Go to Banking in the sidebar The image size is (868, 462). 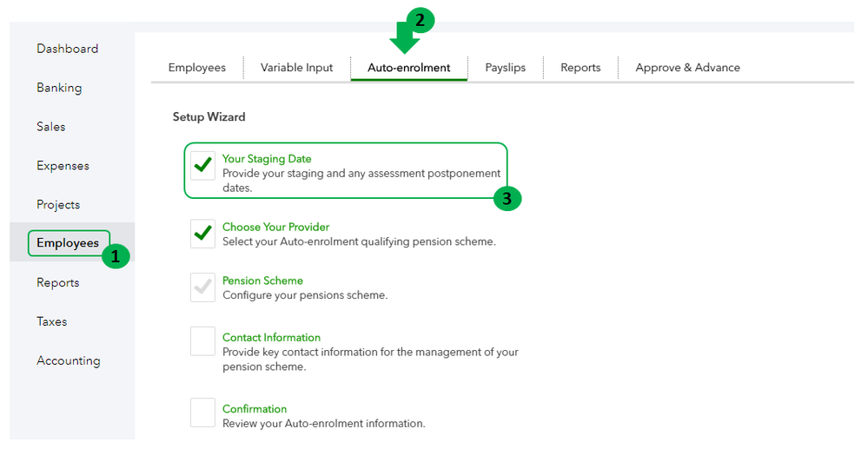59,88
